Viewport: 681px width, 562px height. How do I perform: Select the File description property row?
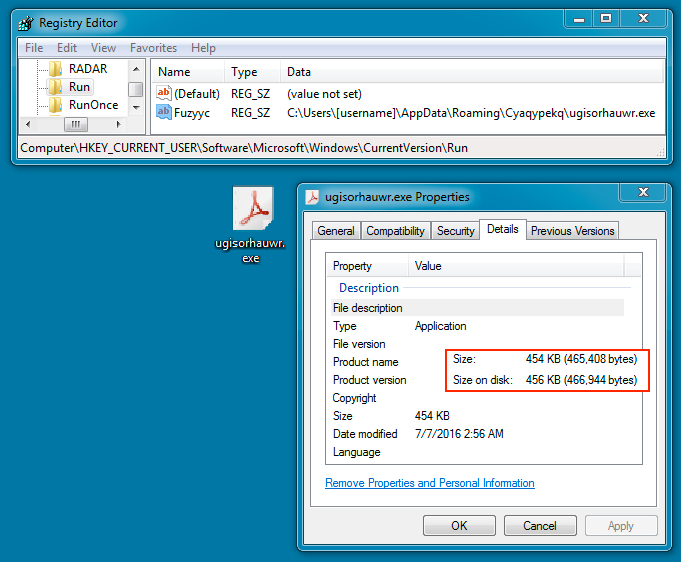477,308
